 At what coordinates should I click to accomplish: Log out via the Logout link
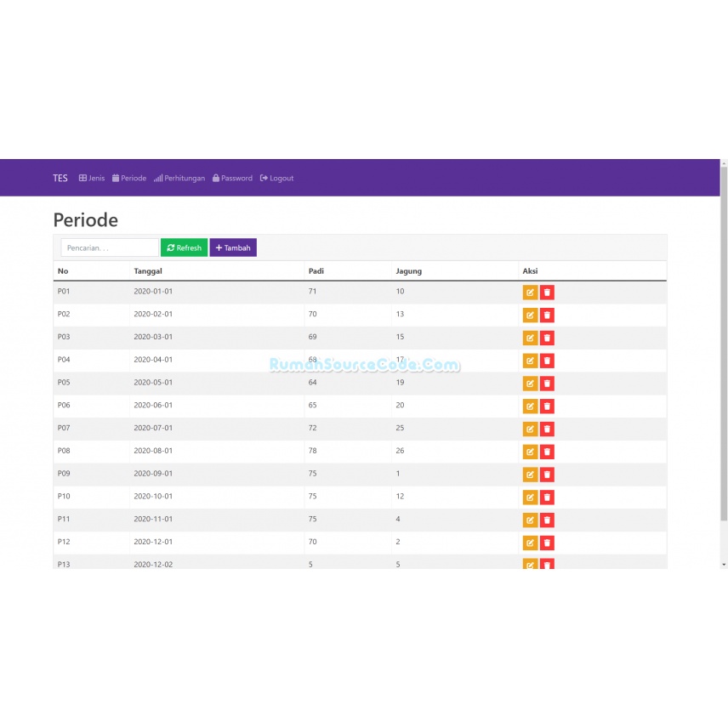[x=276, y=179]
